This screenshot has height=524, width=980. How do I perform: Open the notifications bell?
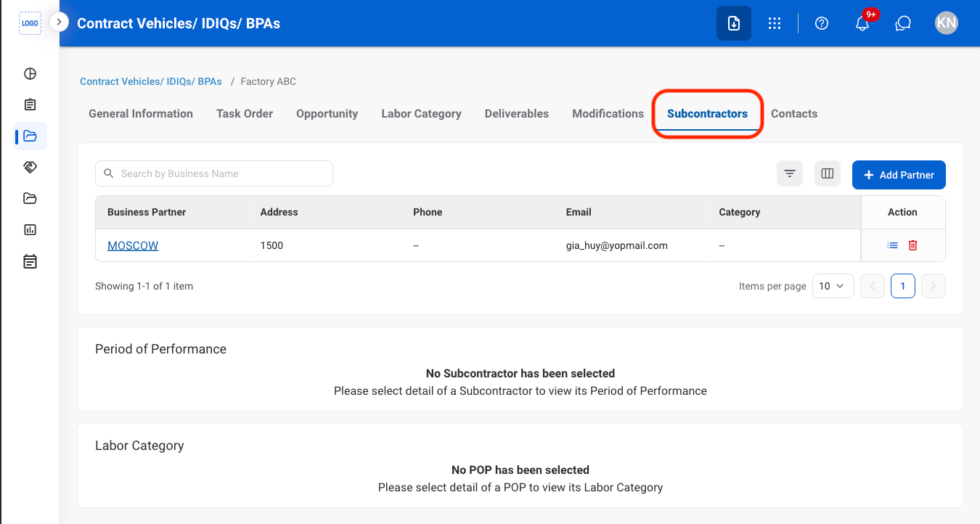[862, 23]
